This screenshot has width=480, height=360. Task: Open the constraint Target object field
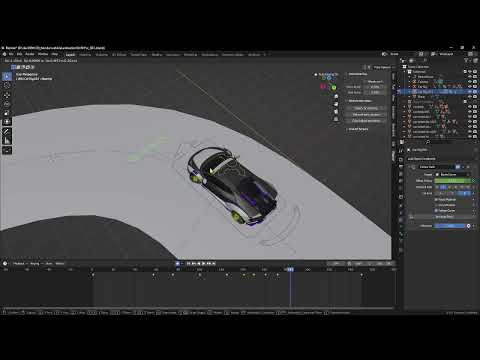453,174
